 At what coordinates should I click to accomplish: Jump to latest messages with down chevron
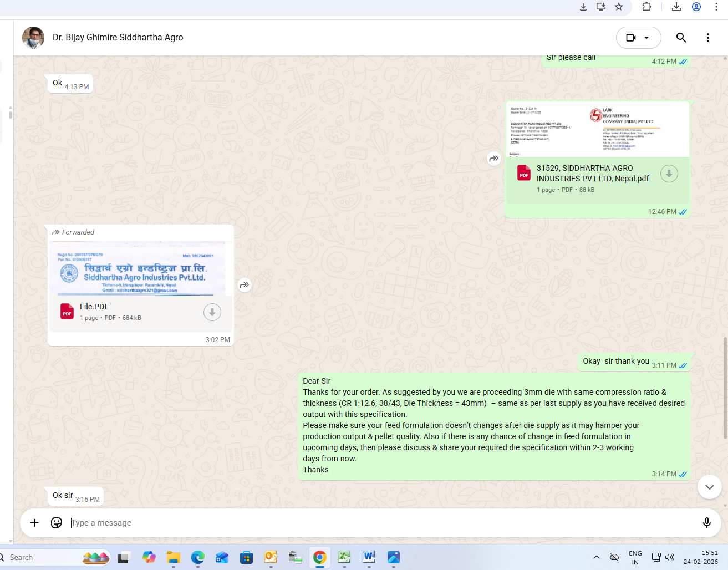point(709,487)
